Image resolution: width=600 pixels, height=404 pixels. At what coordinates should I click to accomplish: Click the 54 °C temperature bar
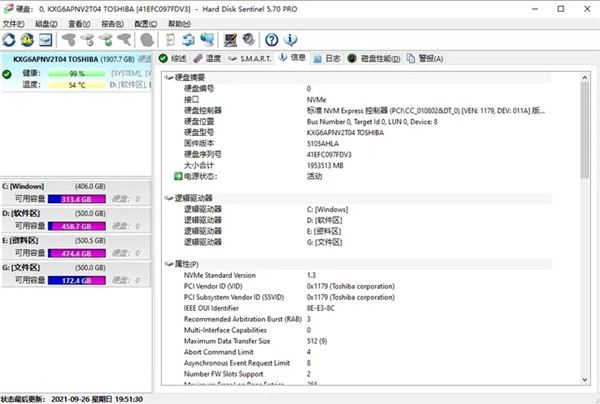pyautogui.click(x=77, y=85)
